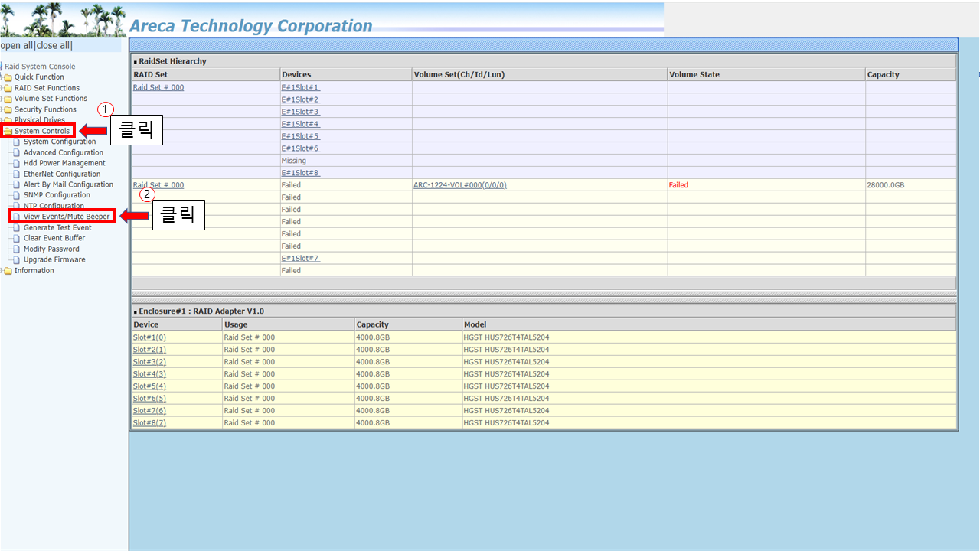The height and width of the screenshot is (551, 980).
Task: Open the E#1Slot#2 device link
Action: pos(301,99)
